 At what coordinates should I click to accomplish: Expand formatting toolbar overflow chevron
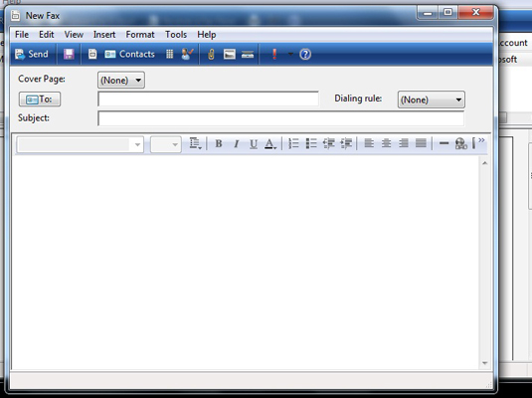coord(481,140)
